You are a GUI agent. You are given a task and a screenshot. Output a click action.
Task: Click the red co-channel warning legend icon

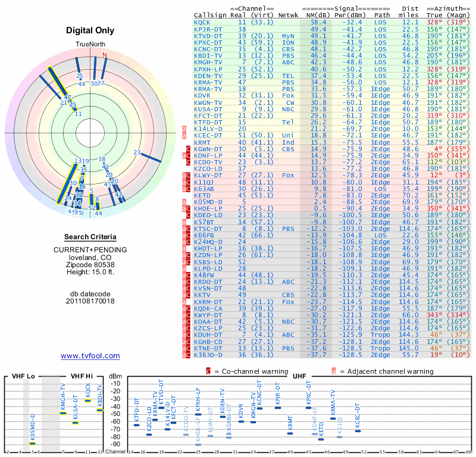click(x=208, y=371)
